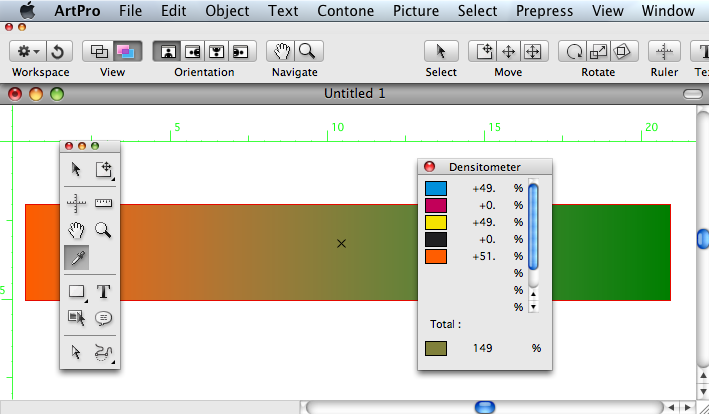Switch to first portrait orientation button
This screenshot has height=414, width=709.
click(168, 52)
